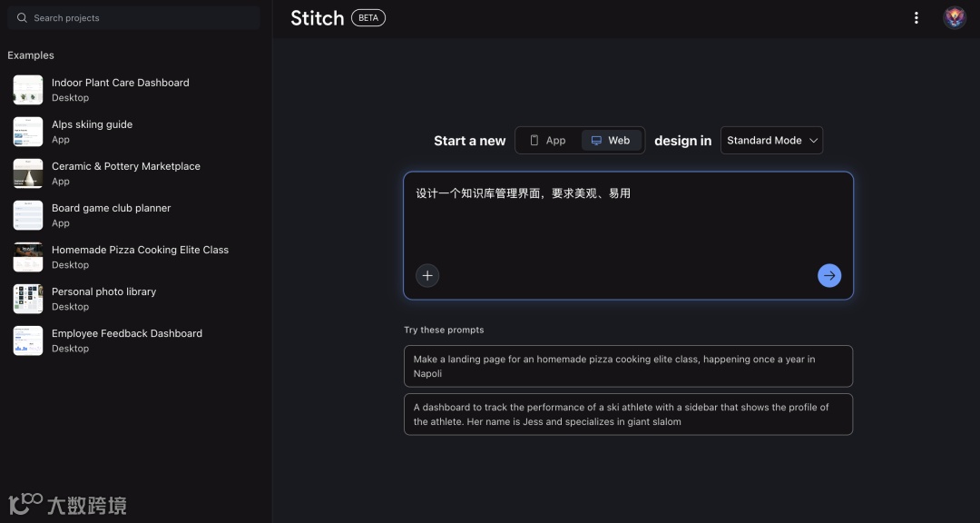Click the search magnifier icon
This screenshot has height=523, width=980.
(22, 17)
